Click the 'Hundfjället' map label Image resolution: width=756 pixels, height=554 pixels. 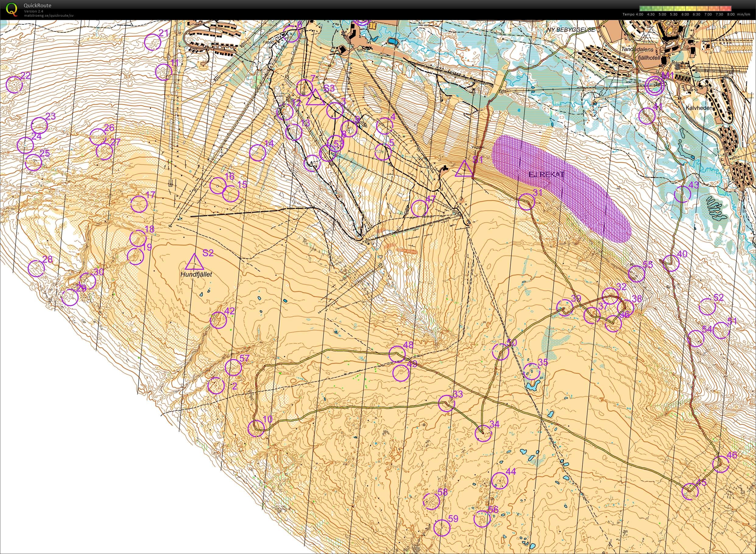[196, 274]
